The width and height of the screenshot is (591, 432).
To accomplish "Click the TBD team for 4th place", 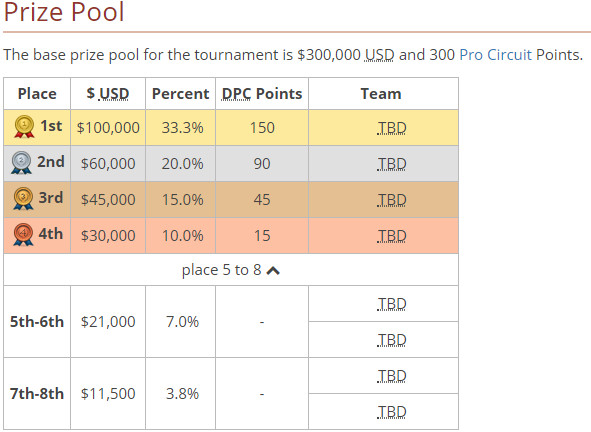I will tap(392, 236).
